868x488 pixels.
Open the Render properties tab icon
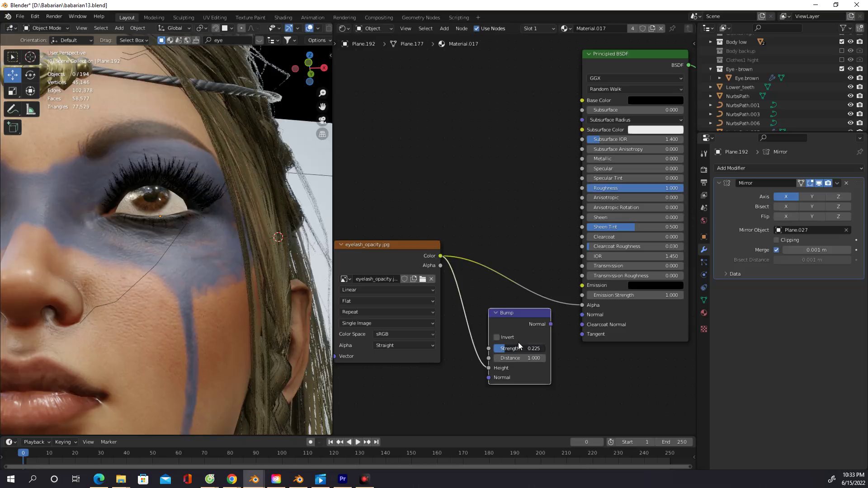(704, 170)
